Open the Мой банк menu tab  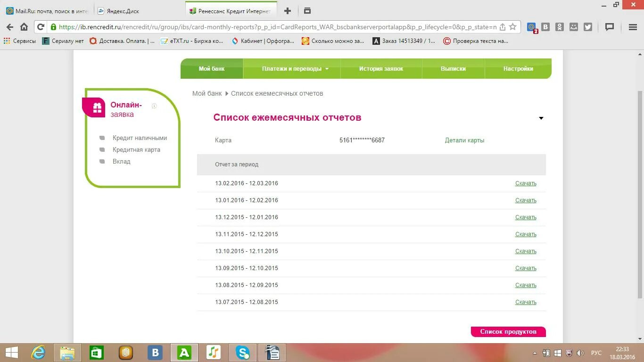point(212,69)
